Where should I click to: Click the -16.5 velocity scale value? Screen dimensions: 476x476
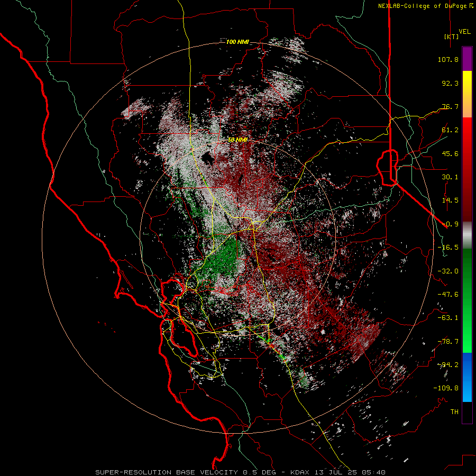(448, 248)
